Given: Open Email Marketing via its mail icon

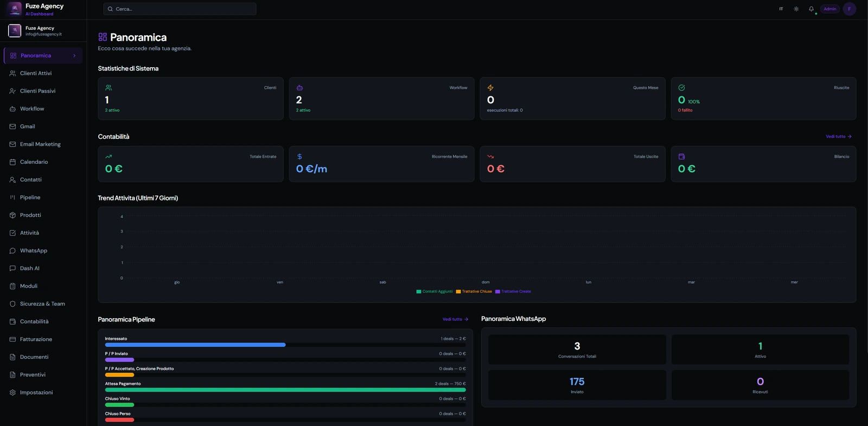Looking at the screenshot, I should (x=12, y=144).
